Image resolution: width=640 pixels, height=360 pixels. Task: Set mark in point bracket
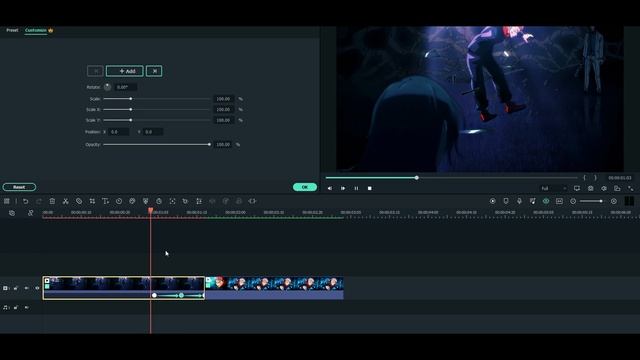[585, 178]
